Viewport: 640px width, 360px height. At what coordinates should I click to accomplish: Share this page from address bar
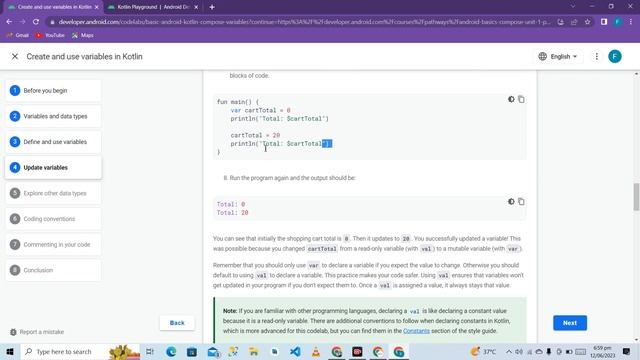click(x=574, y=22)
